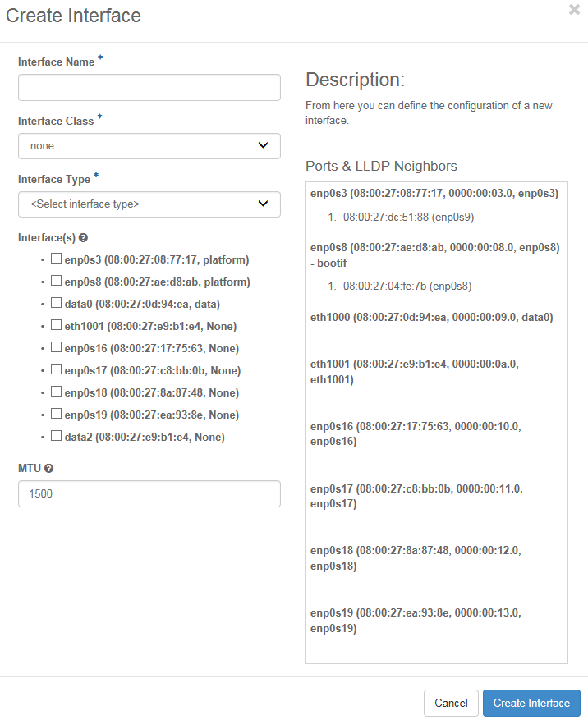The height and width of the screenshot is (720, 588).
Task: Click the help icon next to Interface(s)
Action: coord(83,238)
